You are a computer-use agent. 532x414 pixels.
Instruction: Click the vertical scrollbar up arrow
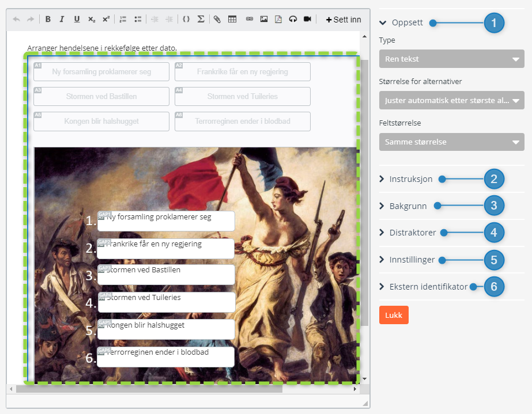tap(364, 36)
